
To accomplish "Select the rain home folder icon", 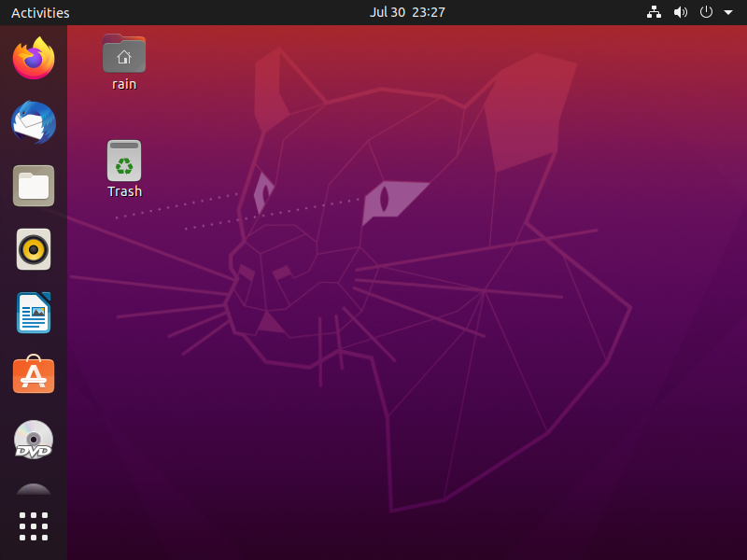I will 124,54.
